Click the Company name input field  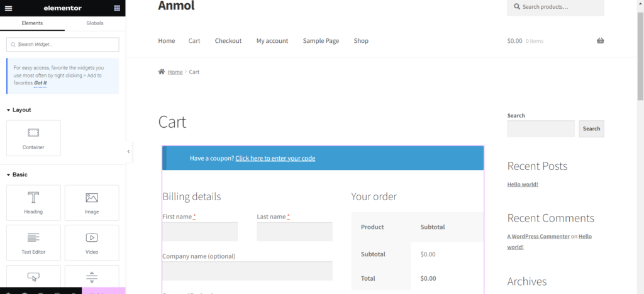pos(247,271)
